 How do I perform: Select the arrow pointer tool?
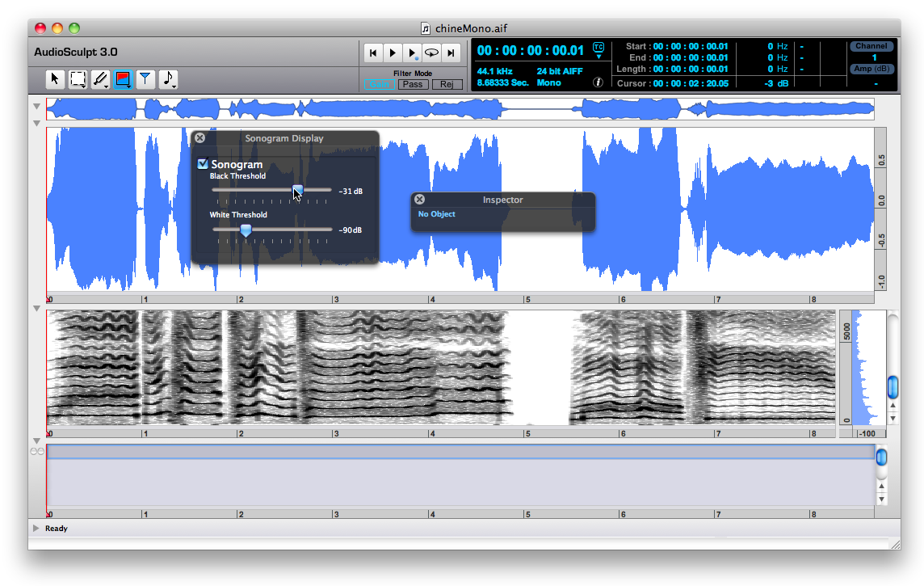pos(55,79)
